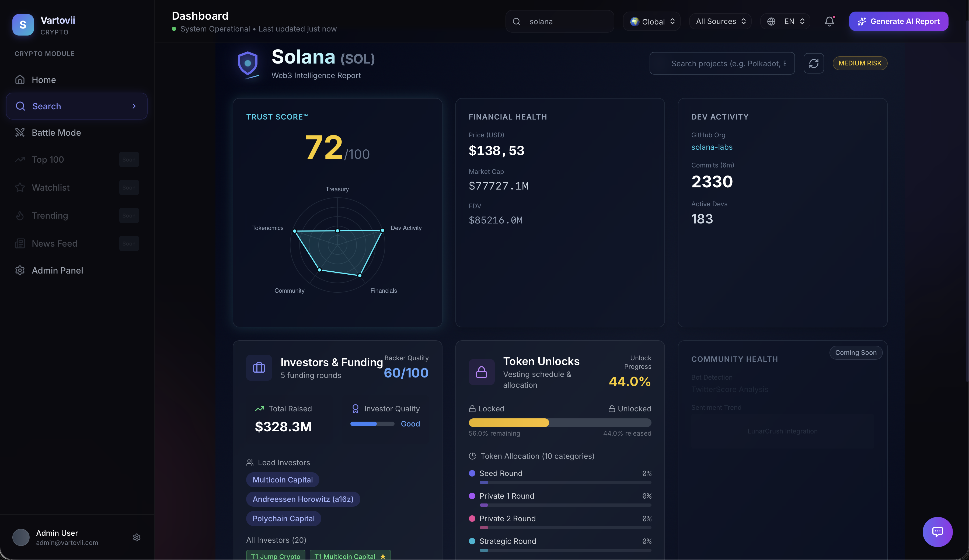Viewport: 969px width, 560px height.
Task: Click the user settings gear icon
Action: [x=137, y=537]
